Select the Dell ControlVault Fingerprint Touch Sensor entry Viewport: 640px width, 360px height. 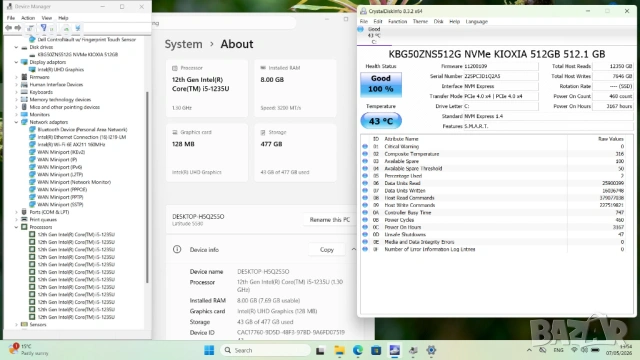87,40
